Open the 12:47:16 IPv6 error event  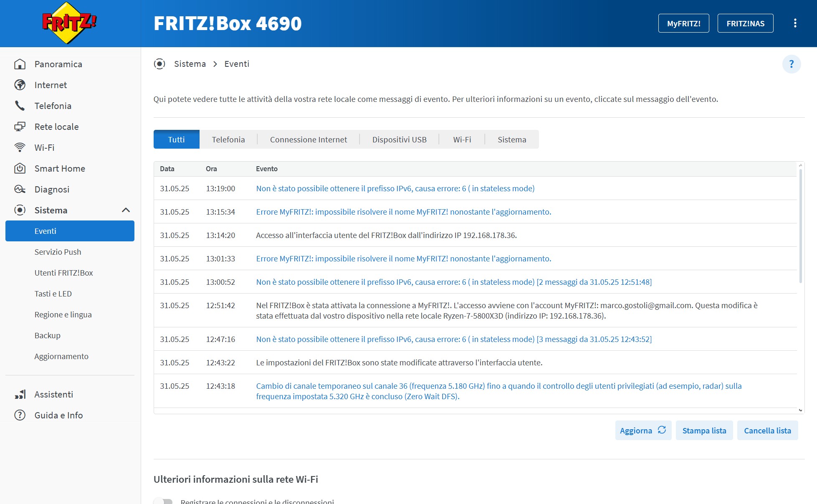[454, 339]
